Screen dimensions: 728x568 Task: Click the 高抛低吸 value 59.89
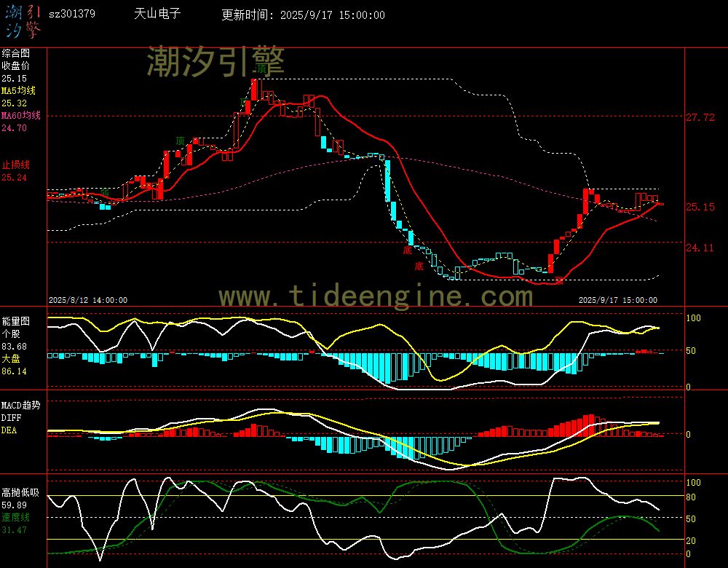15,505
